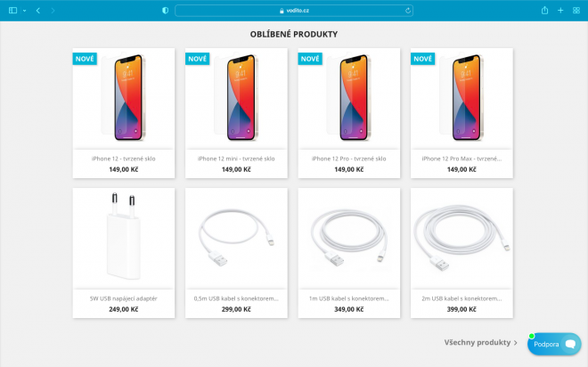588x367 pixels.
Task: Expand the sidebar dropdown chevron
Action: click(24, 11)
